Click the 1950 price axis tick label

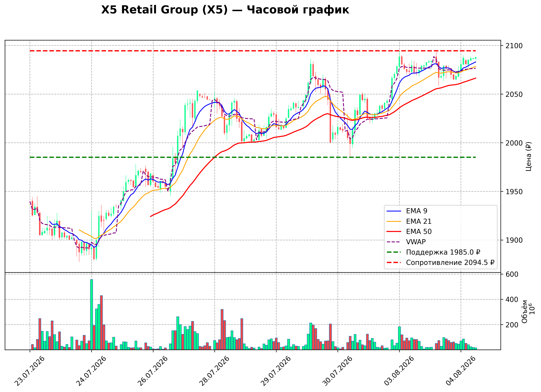click(x=514, y=192)
